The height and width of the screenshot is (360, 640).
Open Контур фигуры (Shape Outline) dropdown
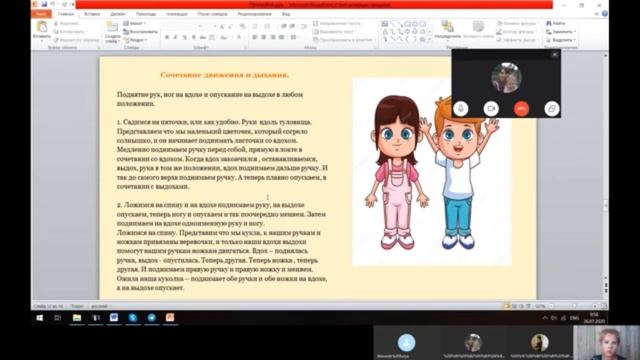517,31
